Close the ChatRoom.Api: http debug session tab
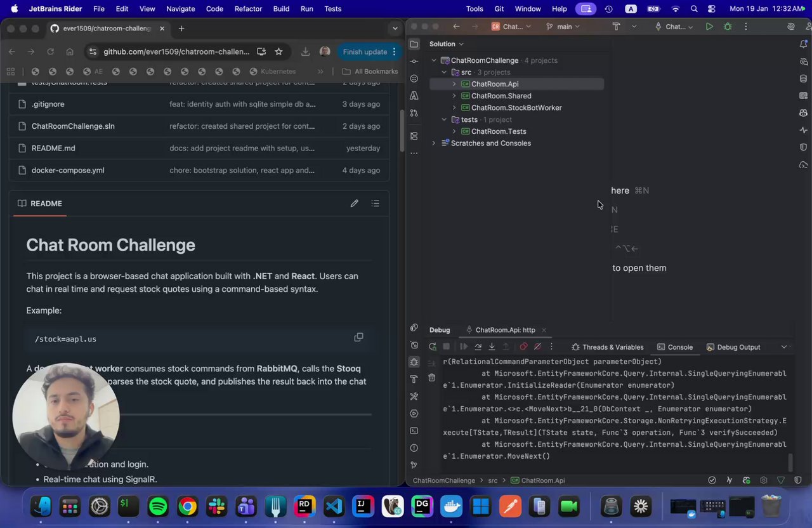This screenshot has width=812, height=528. 544,330
